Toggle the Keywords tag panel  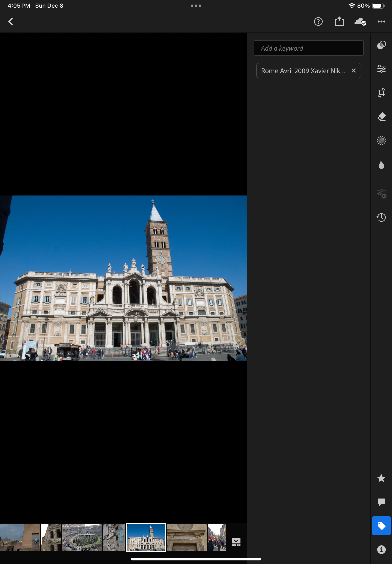pos(381,526)
